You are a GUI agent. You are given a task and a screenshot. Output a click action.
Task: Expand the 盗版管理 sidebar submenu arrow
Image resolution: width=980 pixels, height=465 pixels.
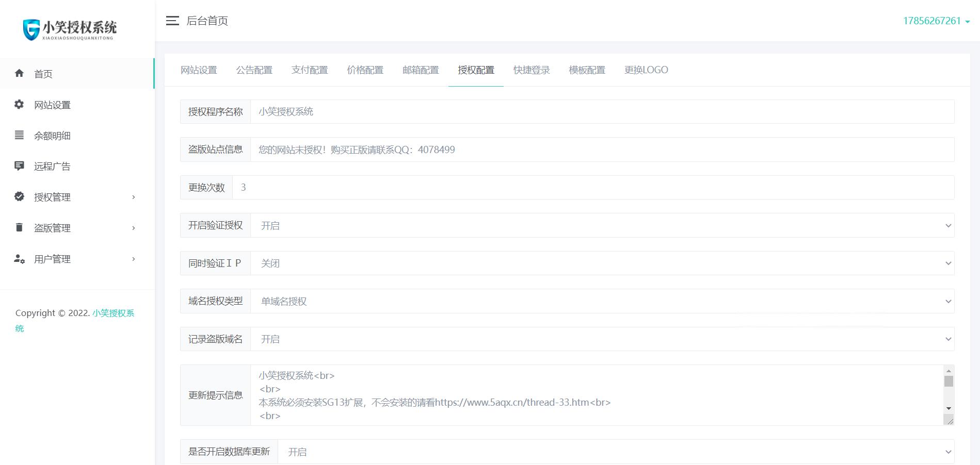[134, 228]
